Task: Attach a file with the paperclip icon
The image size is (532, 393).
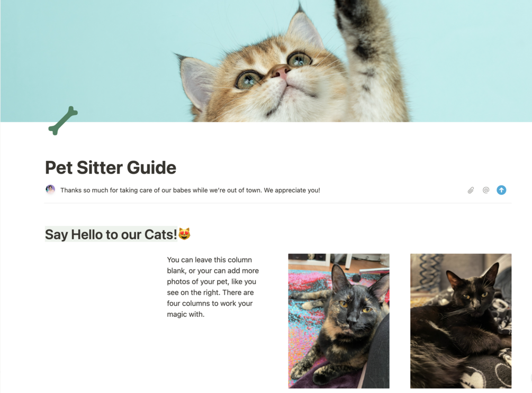Action: click(x=471, y=190)
